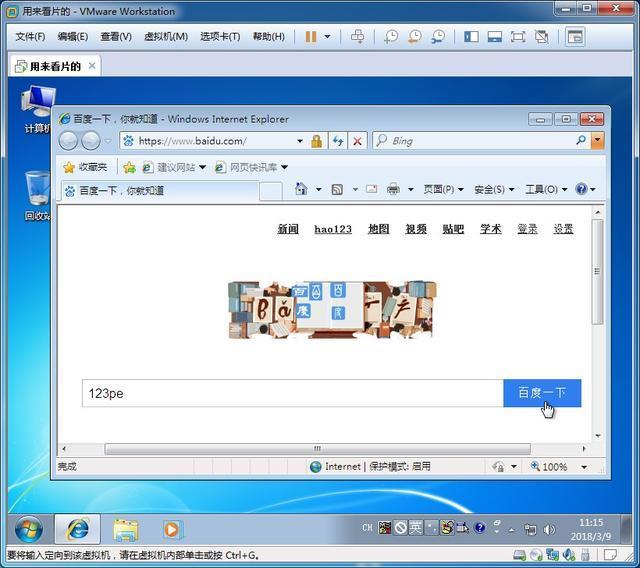Viewport: 640px width, 568px height.
Task: Open the 工具(O) menu in IE
Action: pos(546,189)
